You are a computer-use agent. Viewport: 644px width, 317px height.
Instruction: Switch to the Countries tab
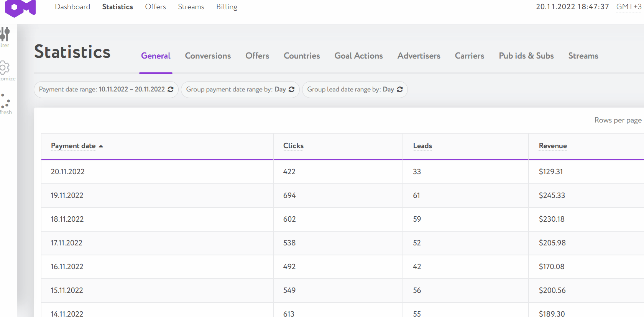[x=302, y=56]
